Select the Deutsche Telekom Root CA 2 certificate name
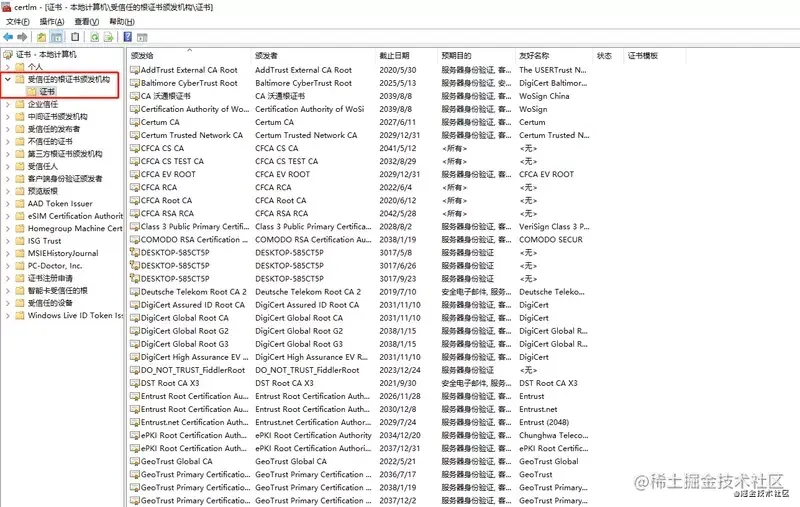Screen dimensions: 800x507 point(194,292)
